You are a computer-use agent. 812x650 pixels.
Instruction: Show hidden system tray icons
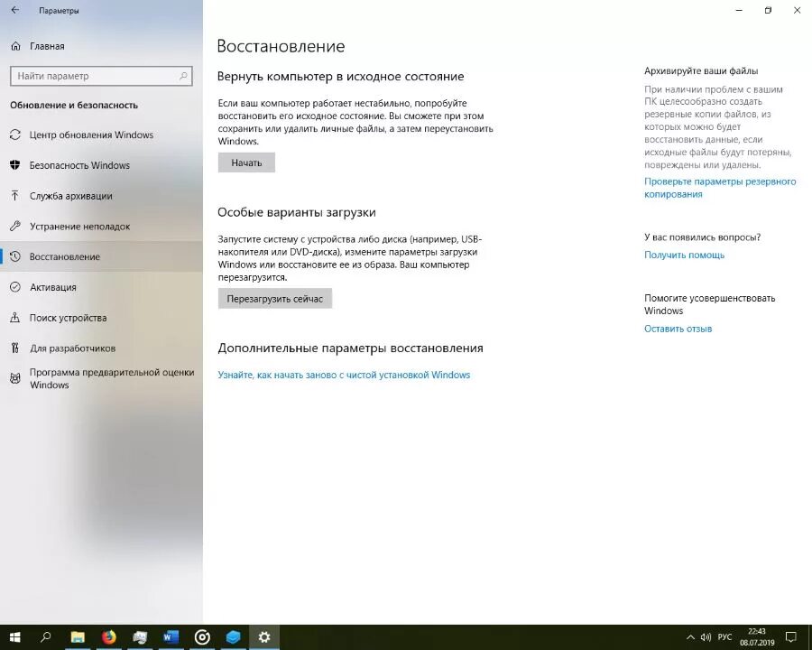[690, 637]
